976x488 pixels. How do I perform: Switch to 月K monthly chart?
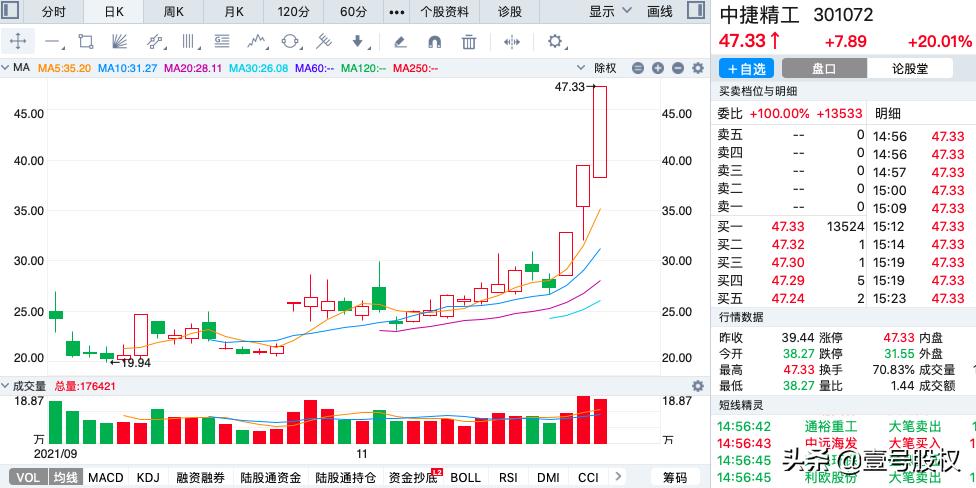tap(234, 12)
